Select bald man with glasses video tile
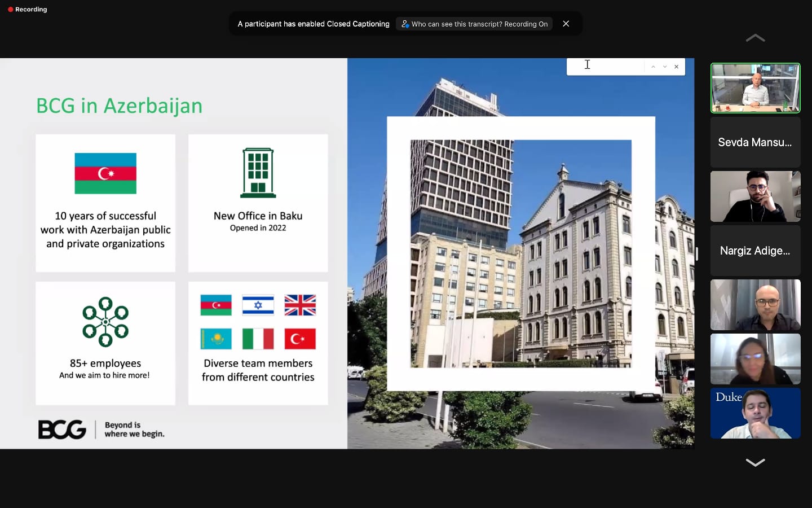This screenshot has height=508, width=812. (755, 305)
